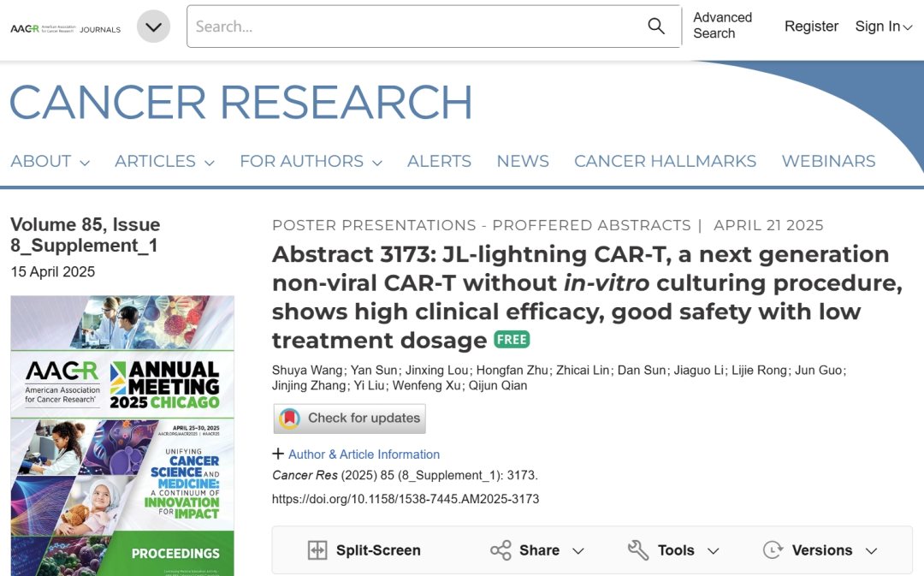
Task: Open the ARTICLES menu
Action: tap(164, 161)
